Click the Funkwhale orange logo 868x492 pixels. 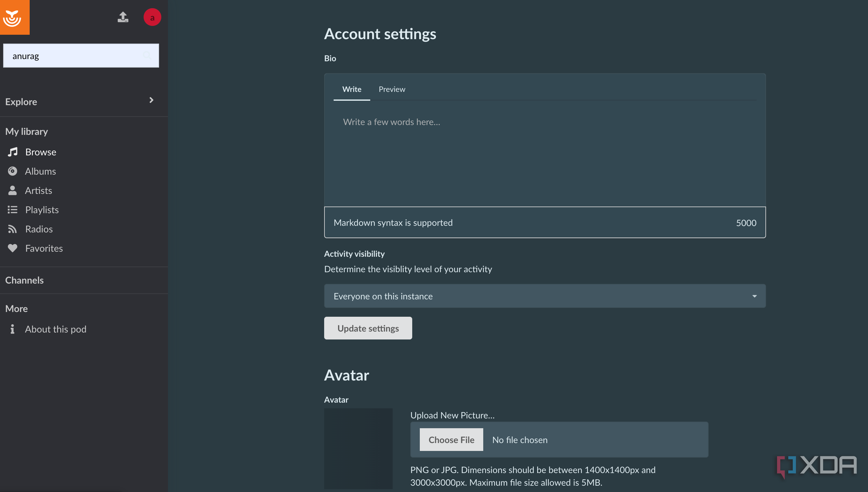point(15,17)
